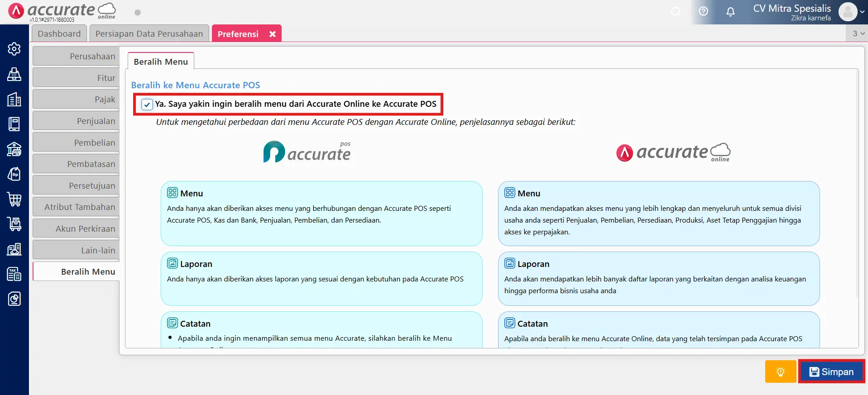Open the pie chart reports icon

[14, 299]
